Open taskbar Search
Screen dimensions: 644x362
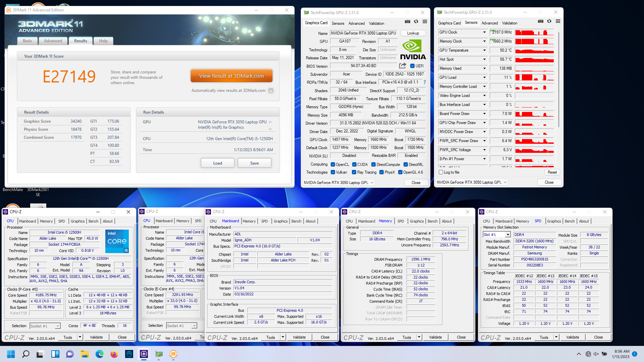[x=25, y=354]
